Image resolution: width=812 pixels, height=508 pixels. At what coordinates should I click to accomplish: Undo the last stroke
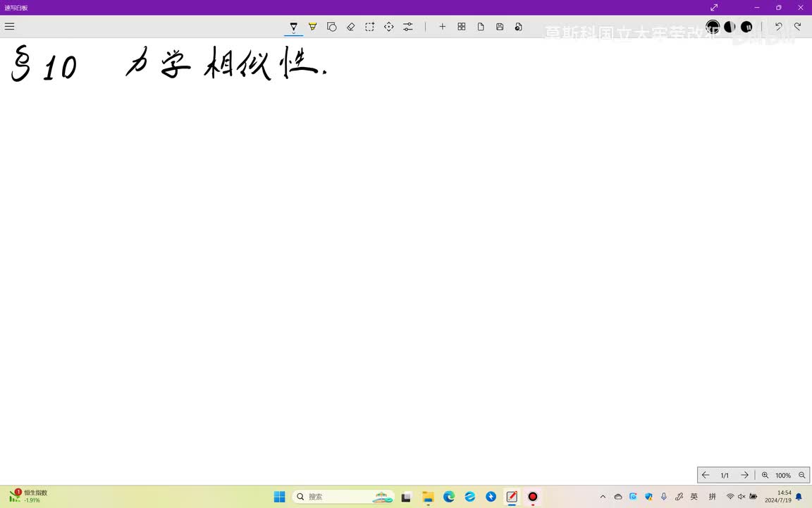tap(779, 26)
